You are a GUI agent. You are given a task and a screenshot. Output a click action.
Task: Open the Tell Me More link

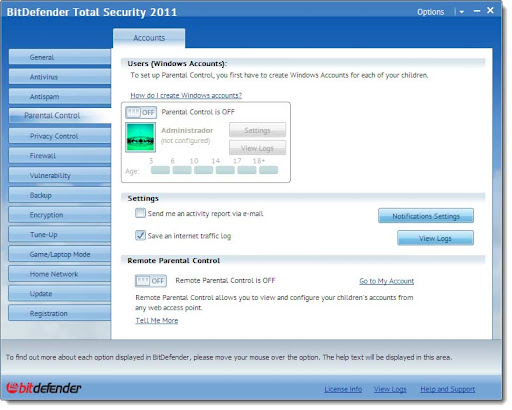[157, 320]
